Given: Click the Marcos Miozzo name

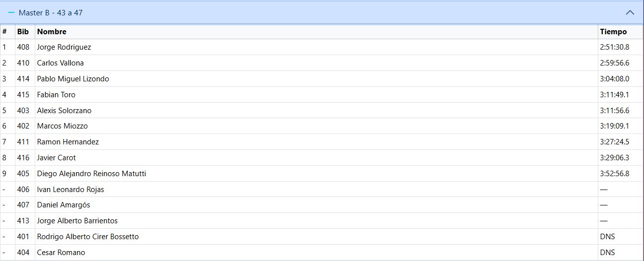Looking at the screenshot, I should (62, 126).
